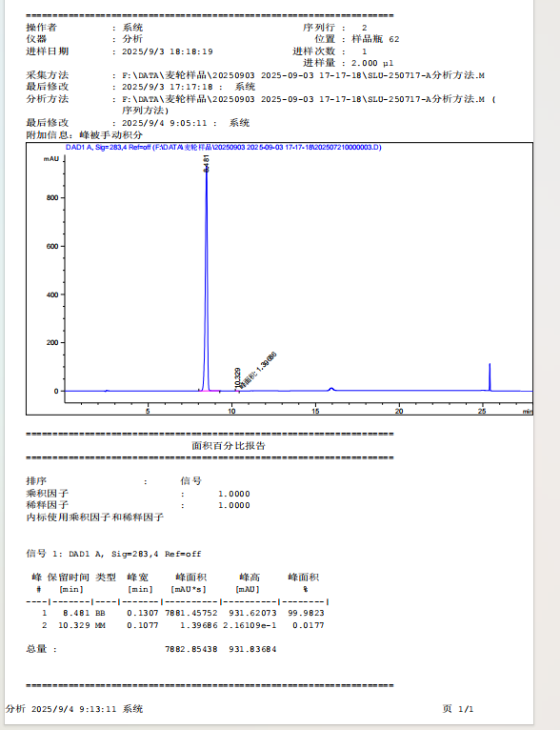The height and width of the screenshot is (730, 560).
Task: Click the diagonal peak area annotation 1.39686
Action: click(x=259, y=369)
